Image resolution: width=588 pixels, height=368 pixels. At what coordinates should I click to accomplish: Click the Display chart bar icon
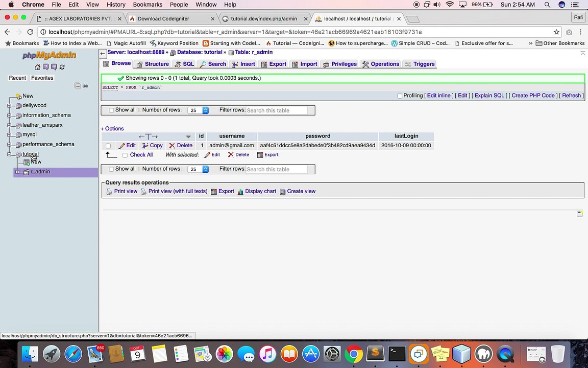(x=240, y=192)
